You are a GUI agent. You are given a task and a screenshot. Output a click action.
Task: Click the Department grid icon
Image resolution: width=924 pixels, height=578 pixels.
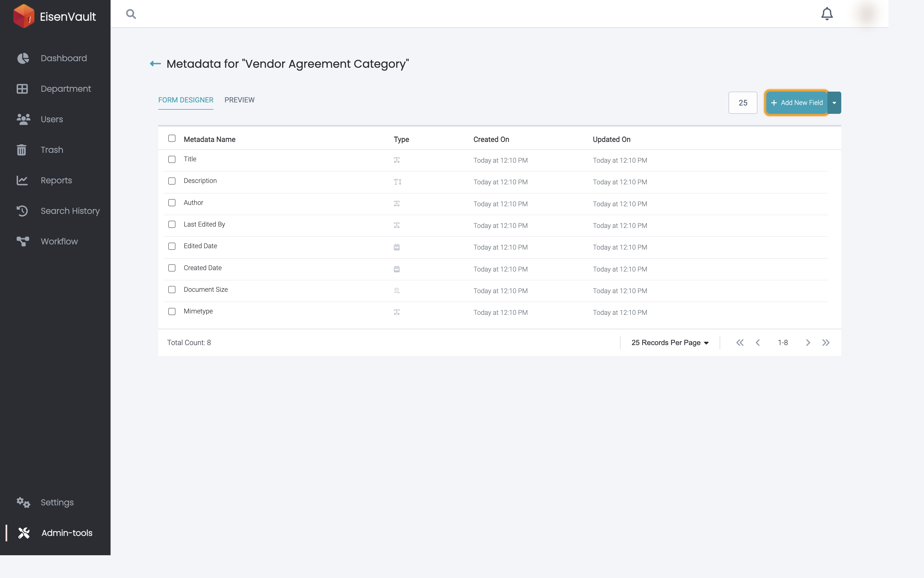[22, 89]
